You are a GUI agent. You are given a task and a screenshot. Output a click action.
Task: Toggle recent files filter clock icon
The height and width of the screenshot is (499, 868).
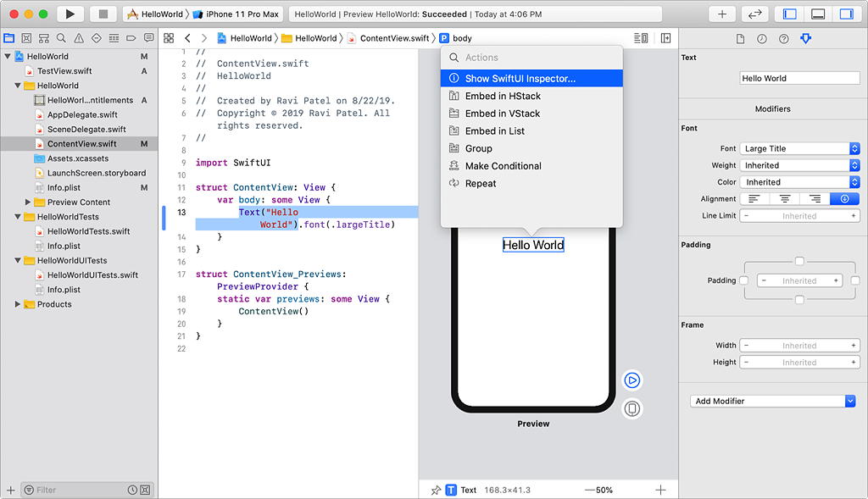132,491
